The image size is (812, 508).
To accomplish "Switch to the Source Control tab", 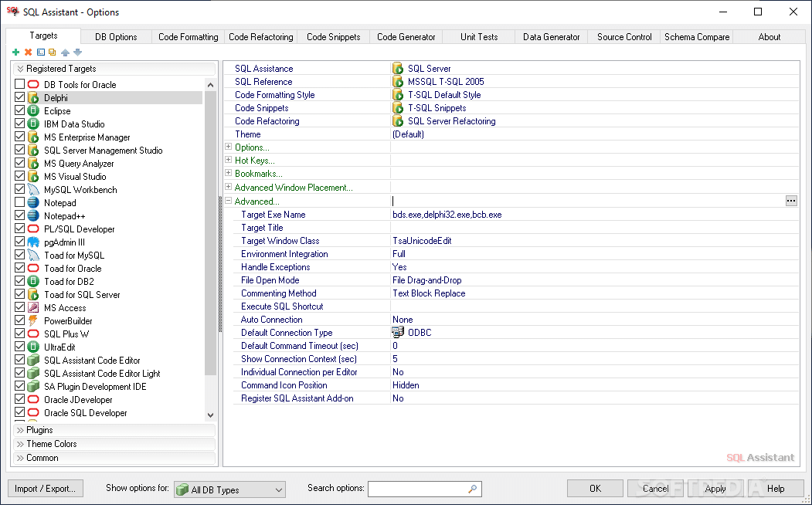I will [x=624, y=37].
